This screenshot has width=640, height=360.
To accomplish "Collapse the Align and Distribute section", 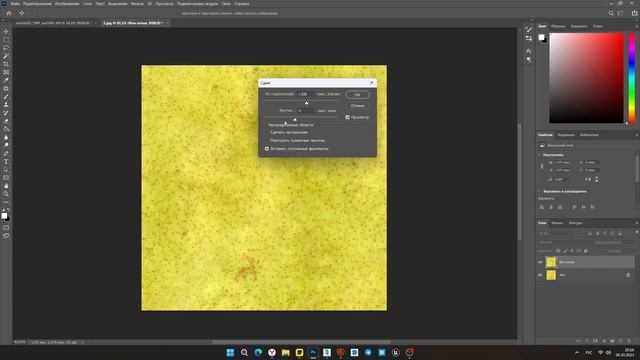I will [x=540, y=191].
